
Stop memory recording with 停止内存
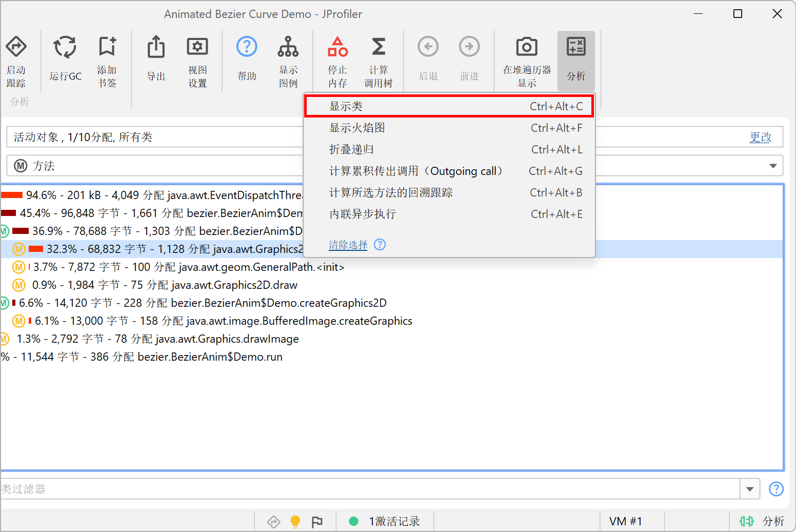point(337,61)
